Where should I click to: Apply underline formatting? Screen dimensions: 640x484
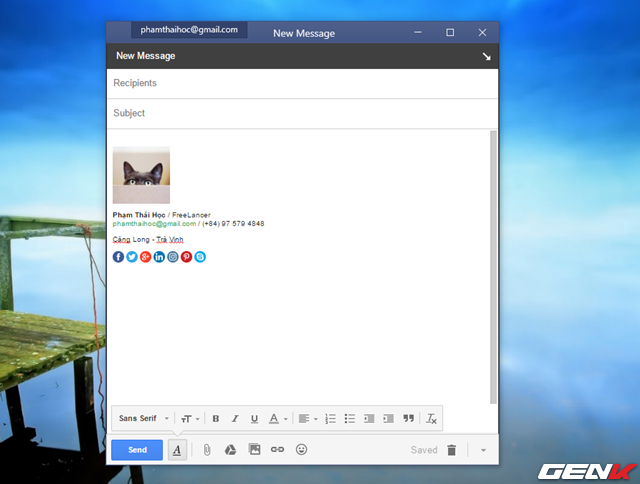254,419
